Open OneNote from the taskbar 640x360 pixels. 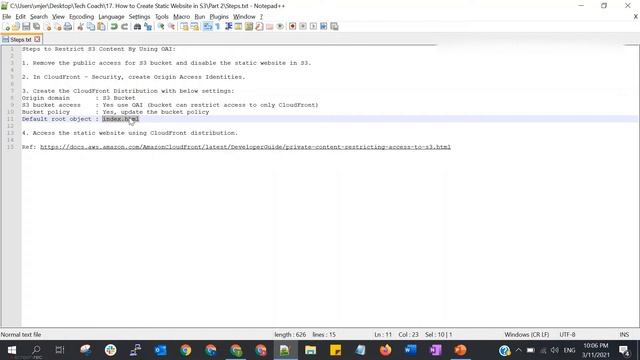(436, 350)
